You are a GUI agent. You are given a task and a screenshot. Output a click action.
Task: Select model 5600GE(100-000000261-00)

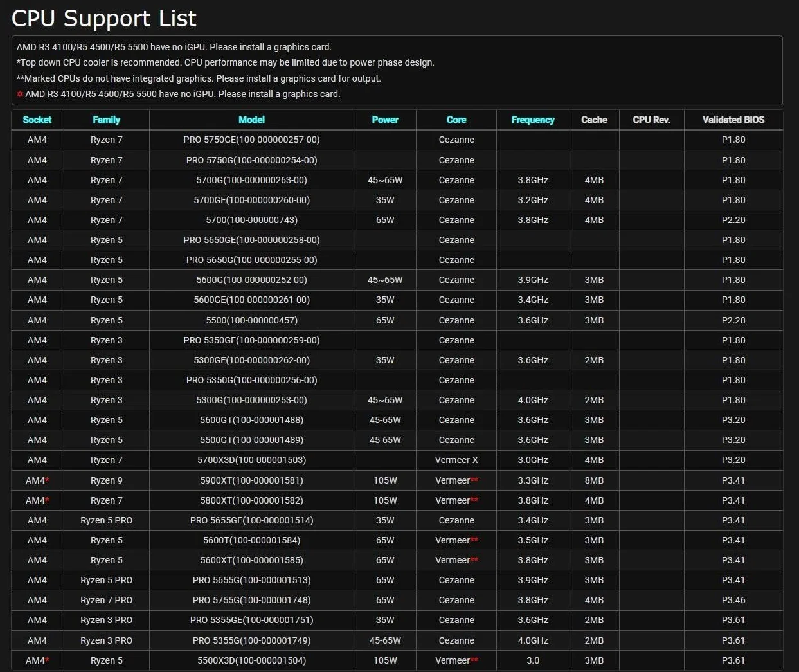click(x=251, y=300)
